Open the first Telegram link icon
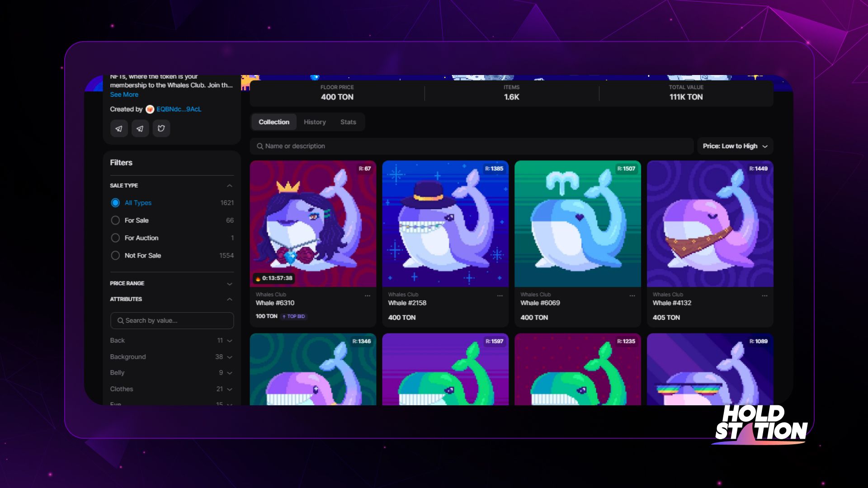 [x=119, y=129]
